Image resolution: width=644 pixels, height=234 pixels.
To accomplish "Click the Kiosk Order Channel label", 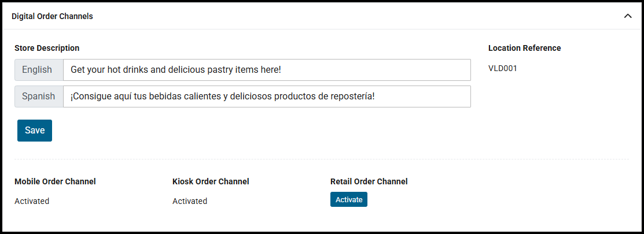I will (211, 181).
